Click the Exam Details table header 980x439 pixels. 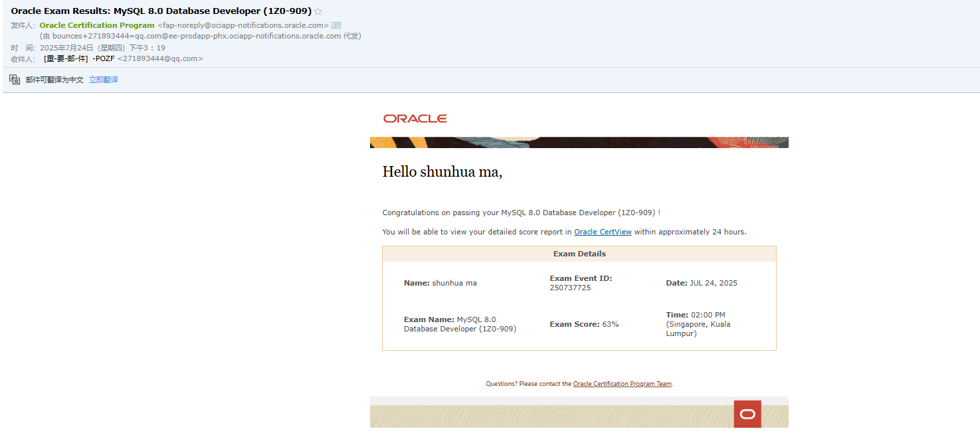579,254
